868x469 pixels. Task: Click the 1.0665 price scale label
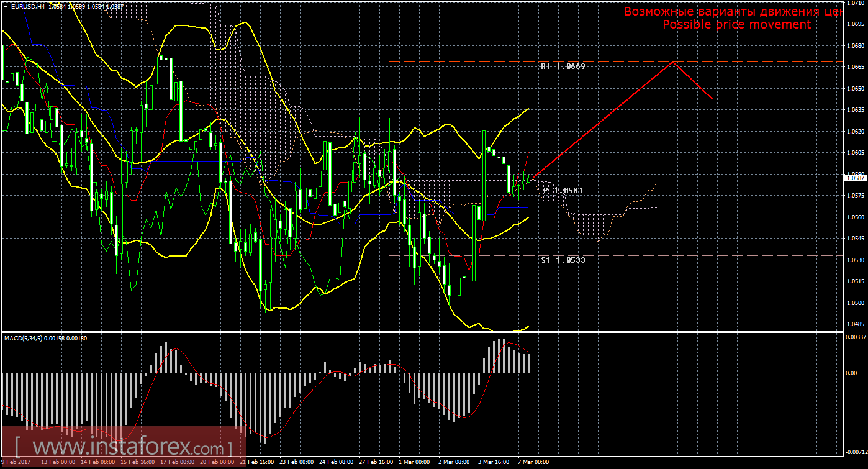[855, 67]
